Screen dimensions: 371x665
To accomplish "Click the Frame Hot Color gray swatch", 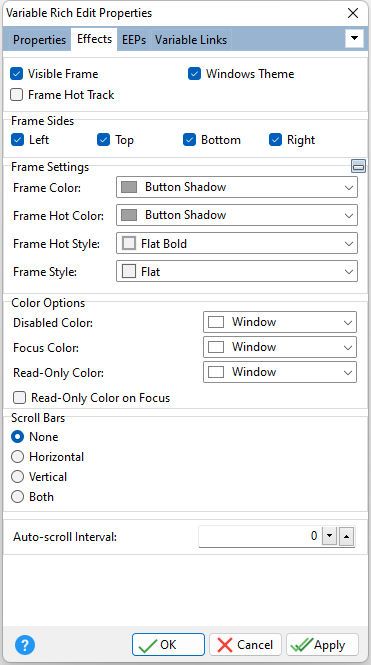I will [129, 215].
